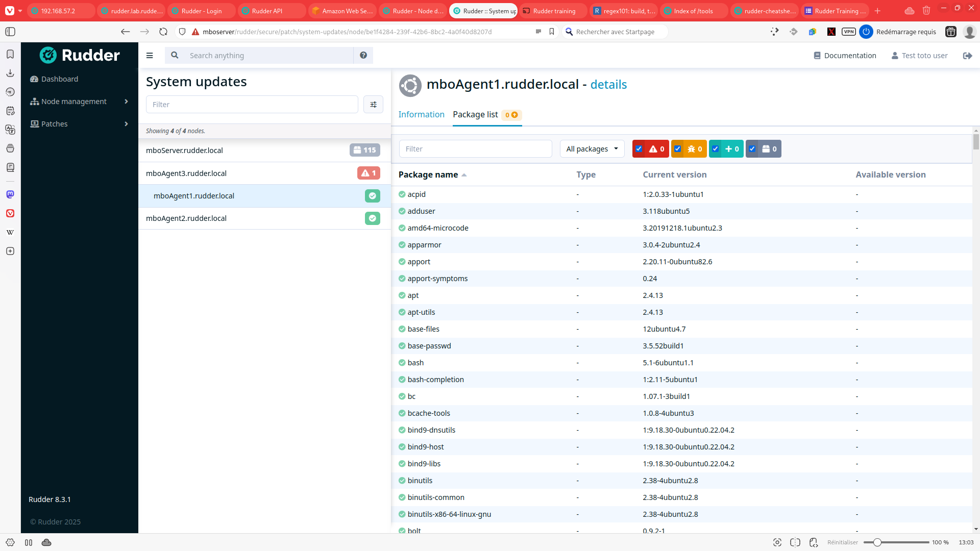This screenshot has height=551, width=980.
Task: Switch to the regex101 browser tab
Action: point(624,11)
